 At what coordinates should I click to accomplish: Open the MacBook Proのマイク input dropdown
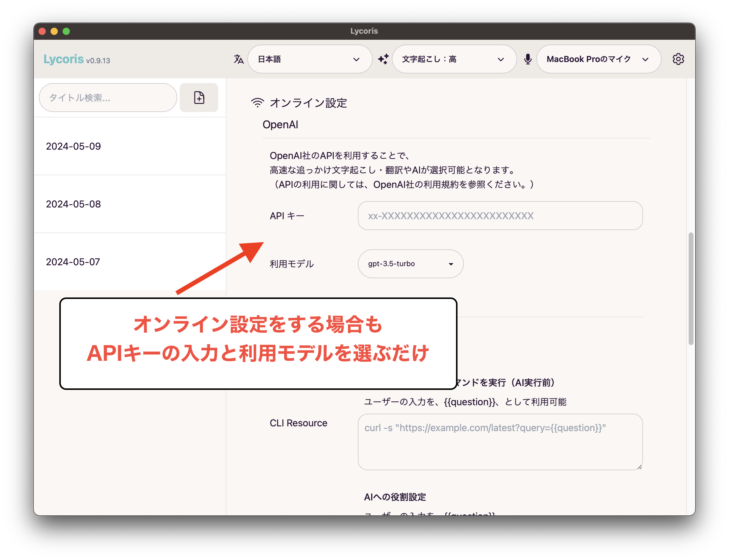(x=599, y=59)
